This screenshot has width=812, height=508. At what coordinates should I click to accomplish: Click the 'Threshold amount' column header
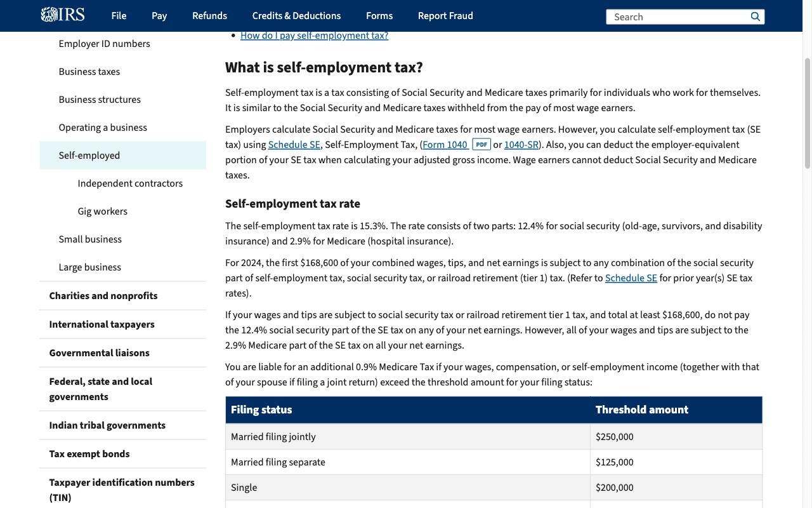coord(676,410)
